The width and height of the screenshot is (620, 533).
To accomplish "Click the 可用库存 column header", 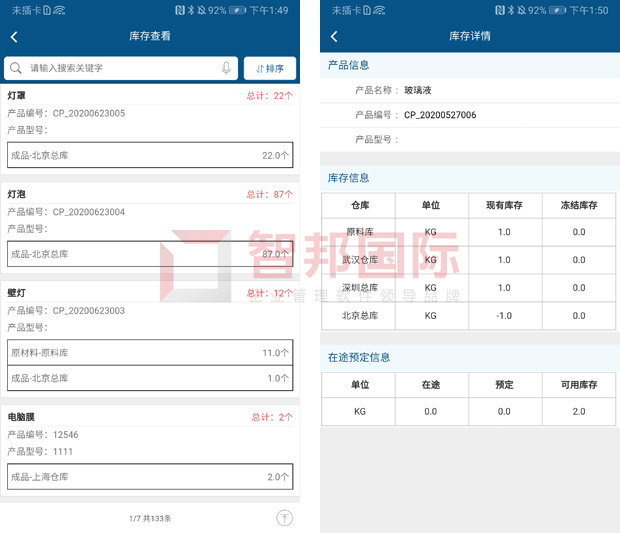I will tap(579, 385).
